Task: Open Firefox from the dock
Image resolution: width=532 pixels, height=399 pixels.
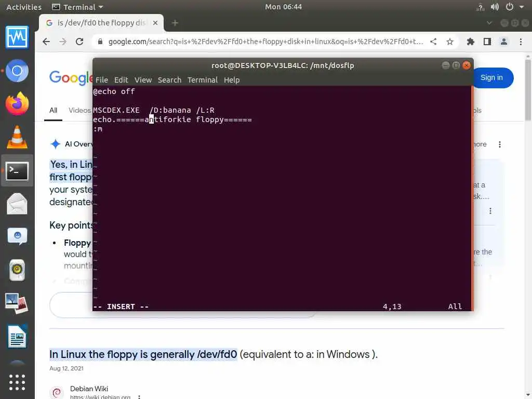Action: (x=17, y=104)
